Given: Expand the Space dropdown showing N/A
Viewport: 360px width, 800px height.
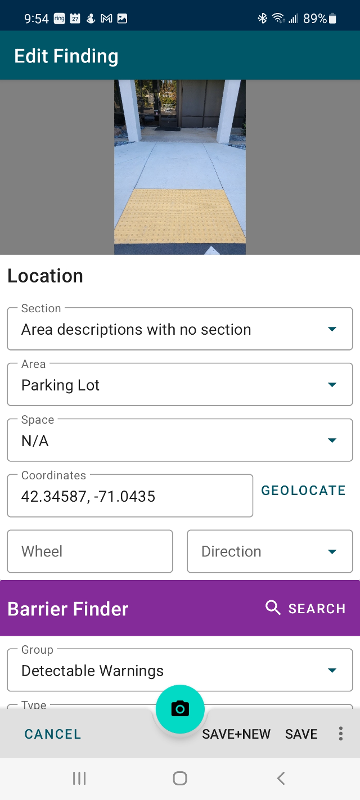Looking at the screenshot, I should point(180,440).
